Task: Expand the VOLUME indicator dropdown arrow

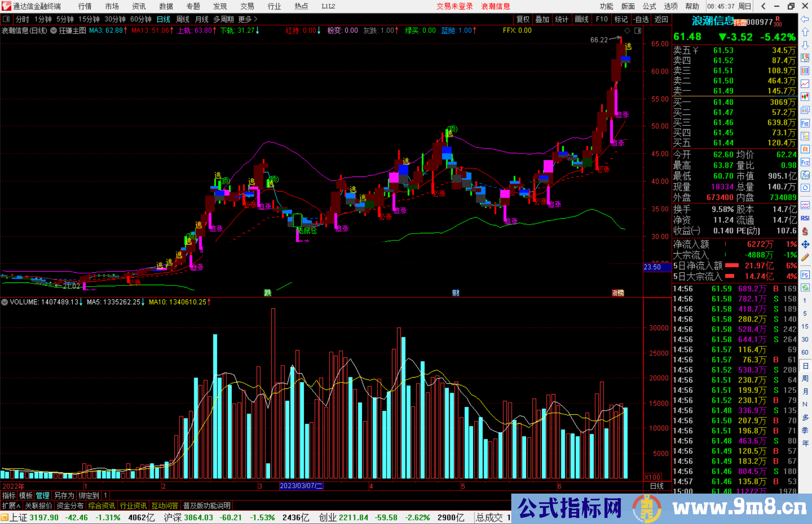Action: point(5,302)
